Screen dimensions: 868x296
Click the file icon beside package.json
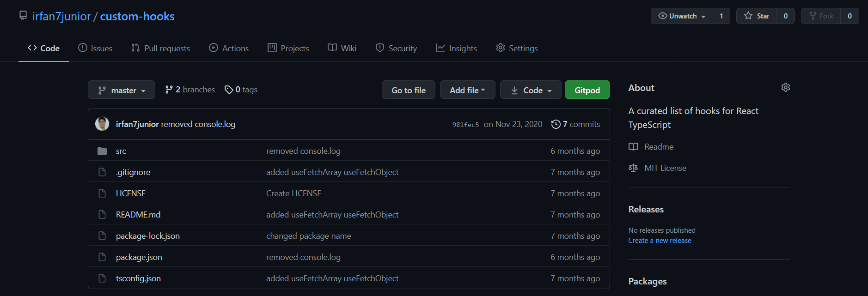(102, 257)
